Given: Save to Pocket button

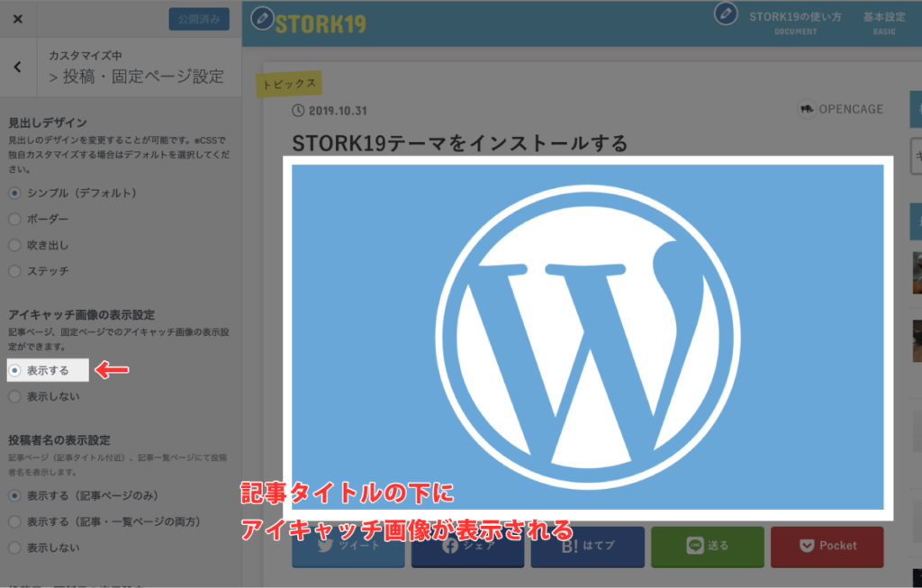Looking at the screenshot, I should [827, 547].
